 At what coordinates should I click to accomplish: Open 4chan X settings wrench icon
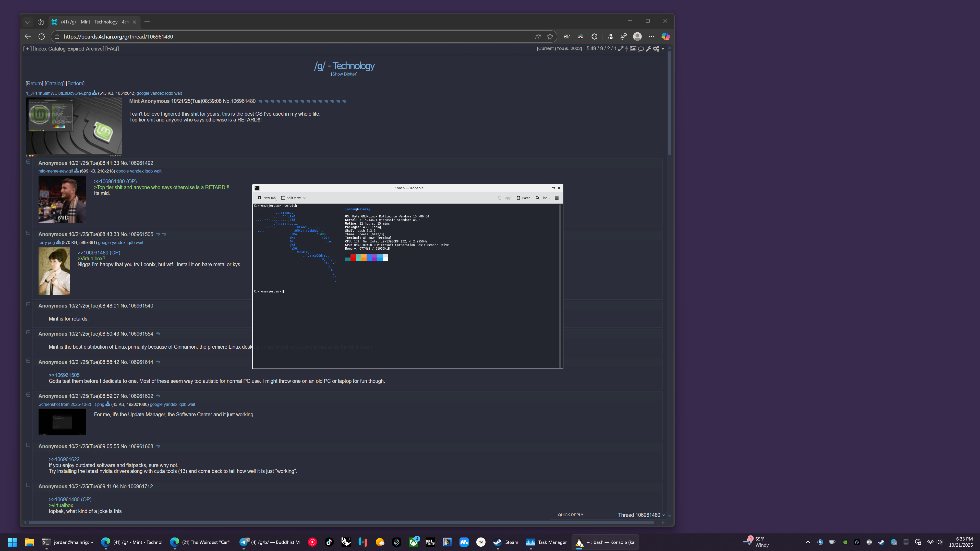[648, 49]
